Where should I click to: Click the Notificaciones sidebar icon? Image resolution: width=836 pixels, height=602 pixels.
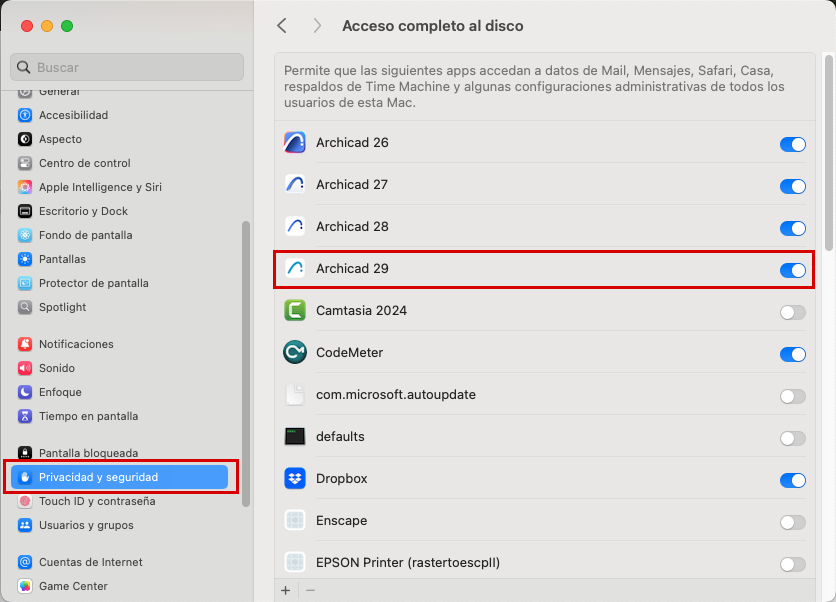point(24,344)
